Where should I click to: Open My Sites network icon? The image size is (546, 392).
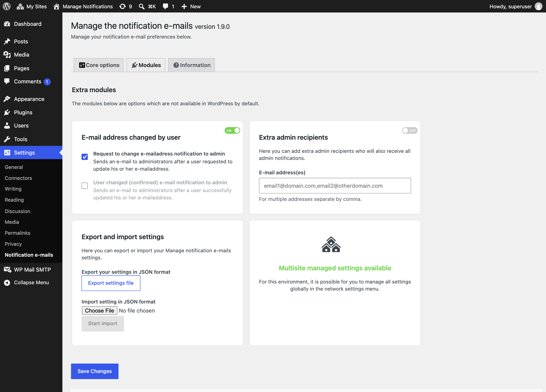(x=20, y=6)
